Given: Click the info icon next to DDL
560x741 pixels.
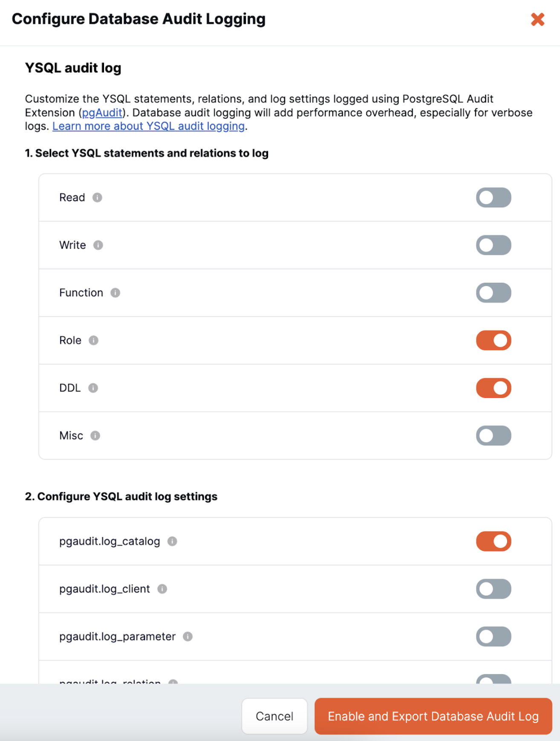Looking at the screenshot, I should tap(93, 388).
